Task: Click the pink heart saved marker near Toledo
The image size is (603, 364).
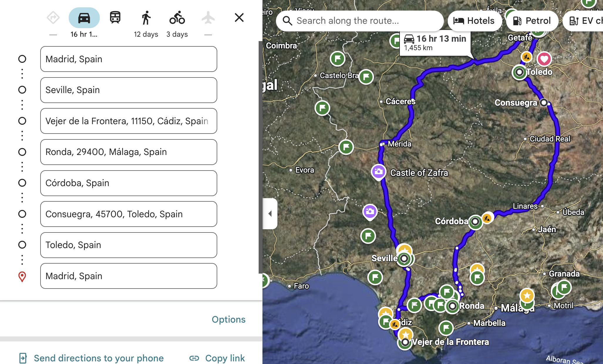Action: [544, 59]
